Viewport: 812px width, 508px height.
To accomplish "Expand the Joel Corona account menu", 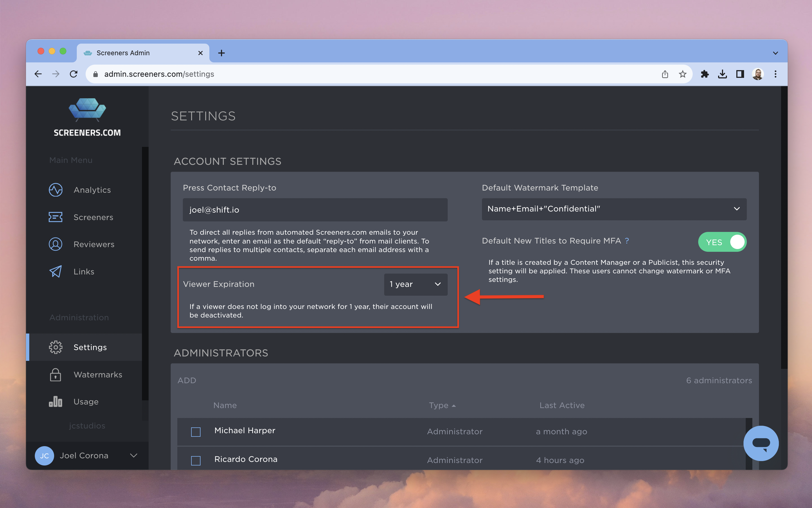I will [x=134, y=456].
